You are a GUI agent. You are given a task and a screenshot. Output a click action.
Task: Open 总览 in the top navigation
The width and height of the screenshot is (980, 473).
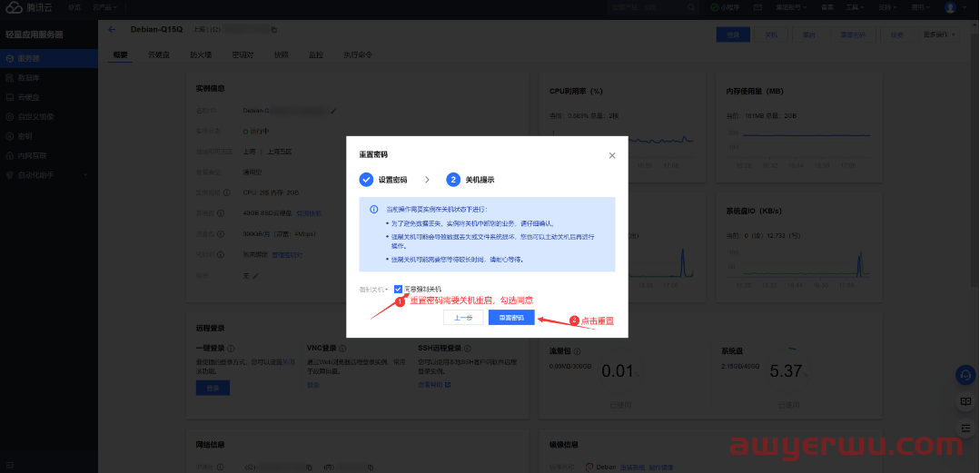[x=74, y=7]
